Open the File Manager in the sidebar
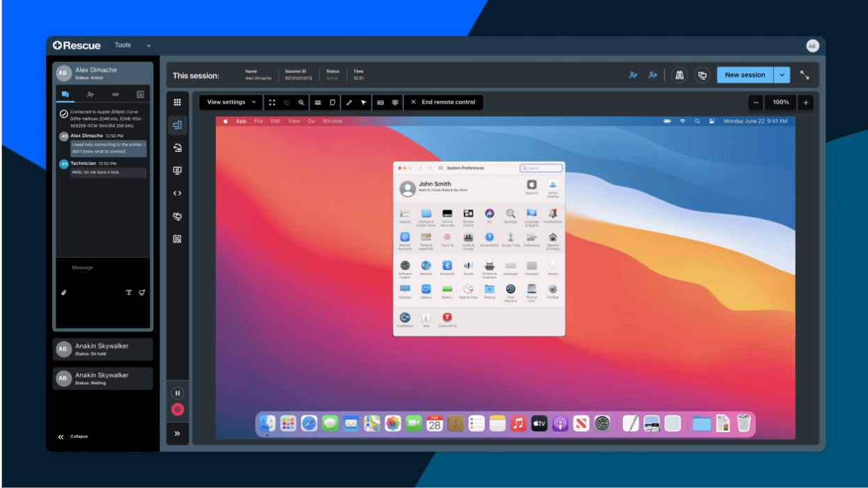Viewport: 868px width, 488px height. coord(177,148)
